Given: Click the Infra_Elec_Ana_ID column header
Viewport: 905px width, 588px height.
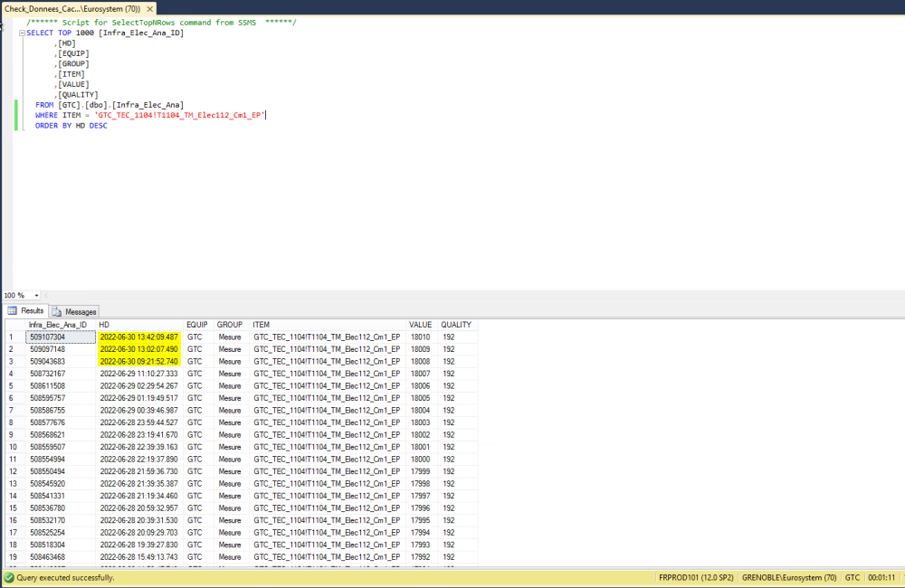Looking at the screenshot, I should tap(58, 325).
